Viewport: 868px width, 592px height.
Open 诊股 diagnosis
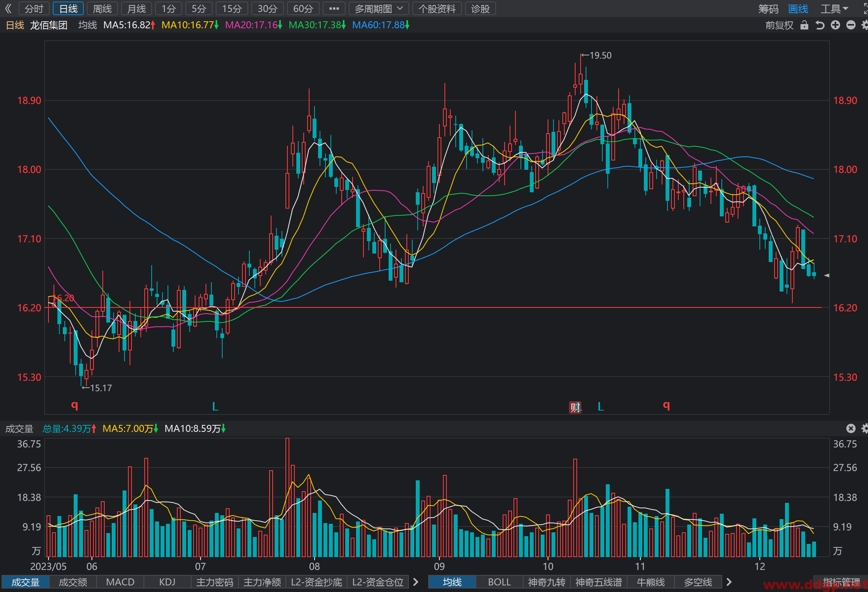[x=481, y=9]
